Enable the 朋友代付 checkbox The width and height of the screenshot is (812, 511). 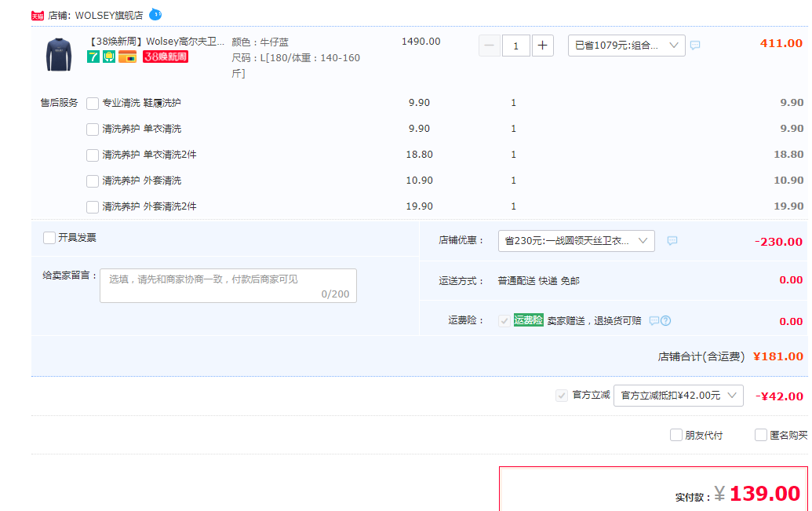(676, 435)
